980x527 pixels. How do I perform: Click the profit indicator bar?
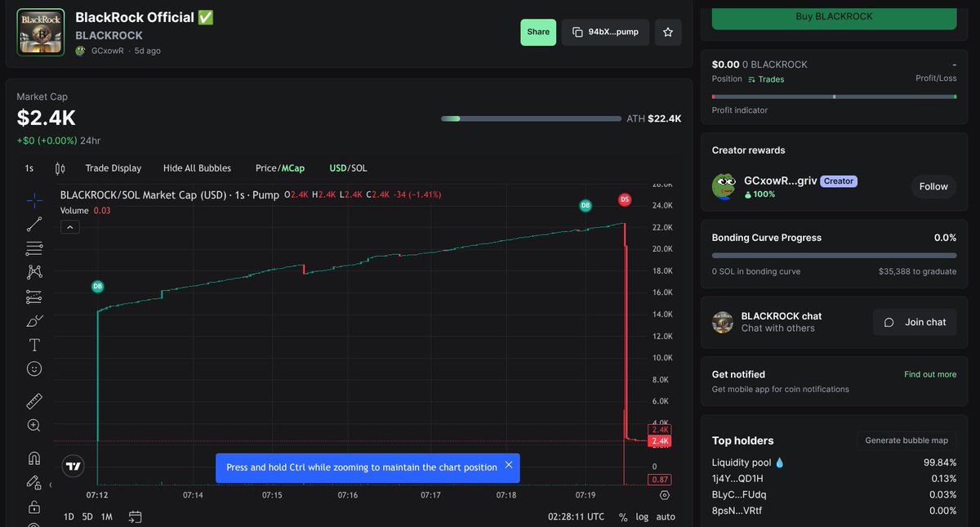(x=834, y=96)
